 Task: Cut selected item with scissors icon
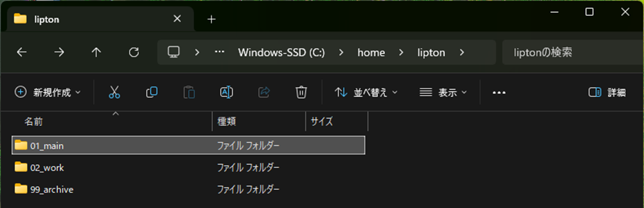114,92
